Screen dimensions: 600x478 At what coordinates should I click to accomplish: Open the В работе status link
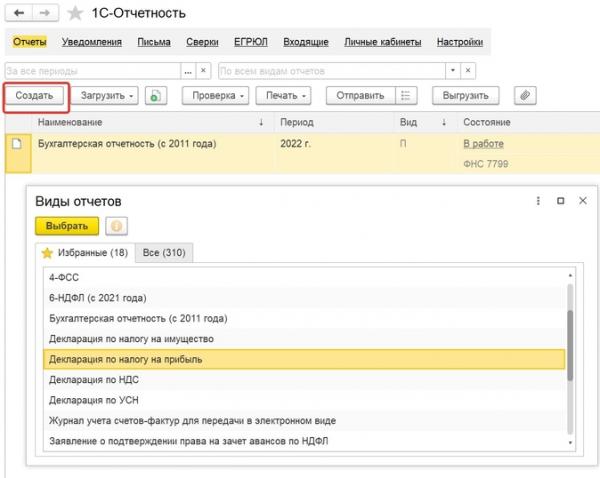(483, 144)
